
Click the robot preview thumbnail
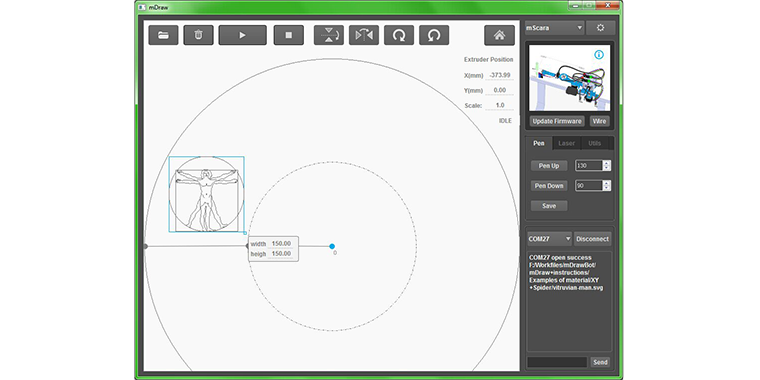[x=570, y=78]
